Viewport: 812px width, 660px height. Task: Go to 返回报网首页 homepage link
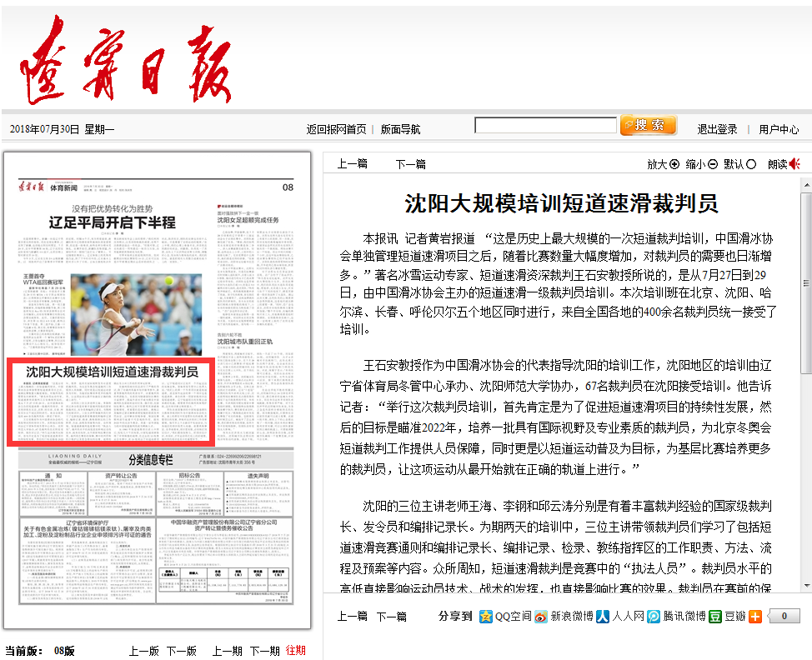(x=336, y=129)
